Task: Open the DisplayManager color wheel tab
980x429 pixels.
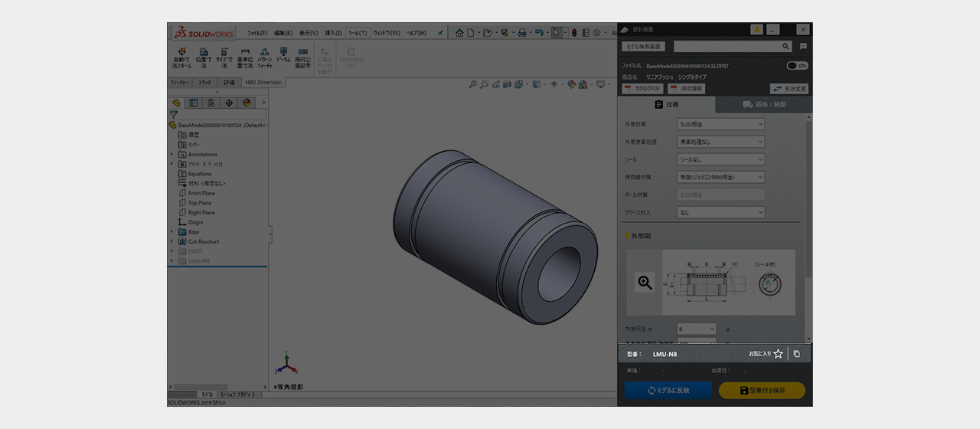Action: pos(247,103)
